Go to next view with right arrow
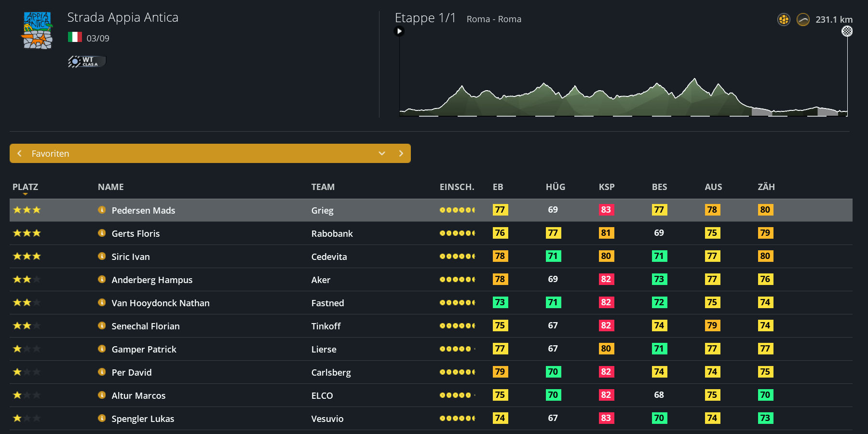 (x=401, y=153)
